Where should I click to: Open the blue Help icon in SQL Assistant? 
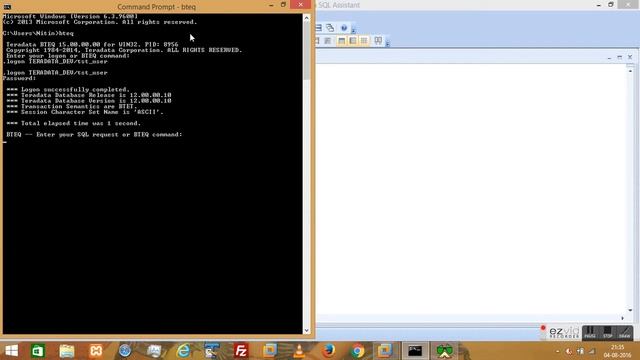(x=344, y=28)
